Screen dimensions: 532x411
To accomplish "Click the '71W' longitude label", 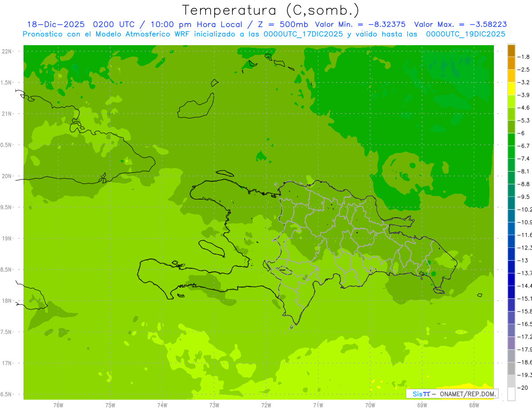I will click(x=318, y=405).
